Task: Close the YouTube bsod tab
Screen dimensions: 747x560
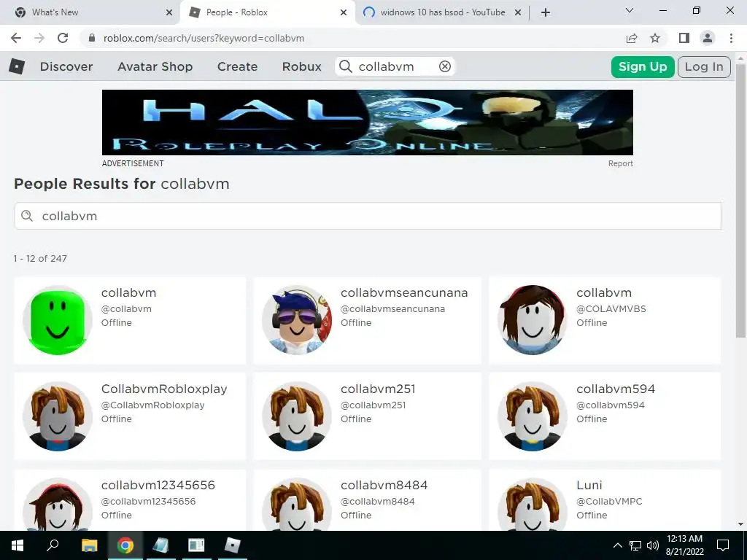Action: point(518,12)
